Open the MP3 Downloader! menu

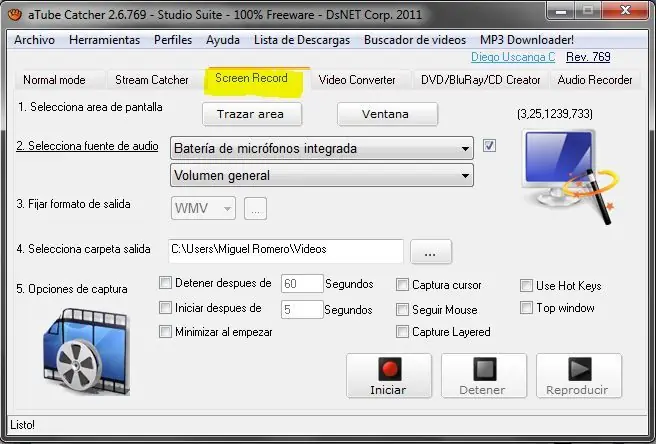[527, 40]
